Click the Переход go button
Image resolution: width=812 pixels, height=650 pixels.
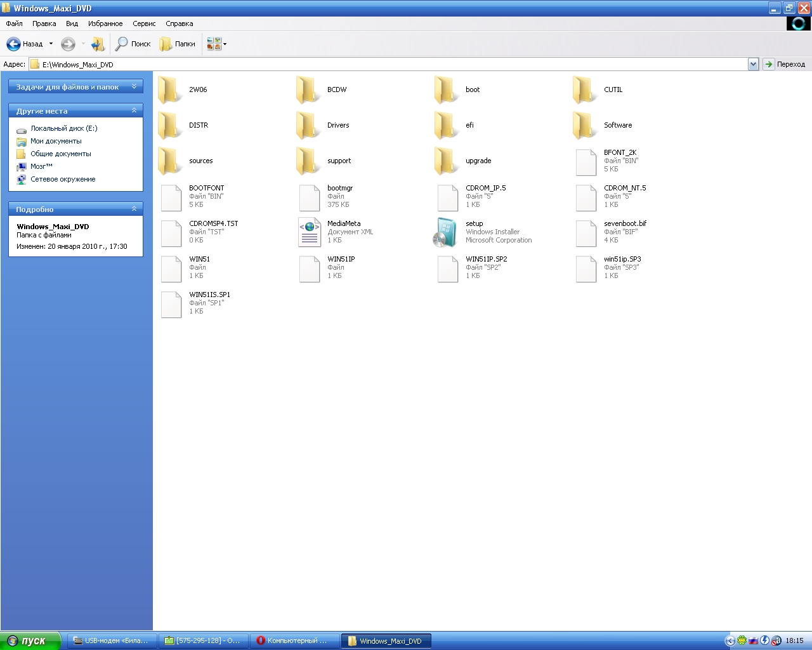[784, 64]
